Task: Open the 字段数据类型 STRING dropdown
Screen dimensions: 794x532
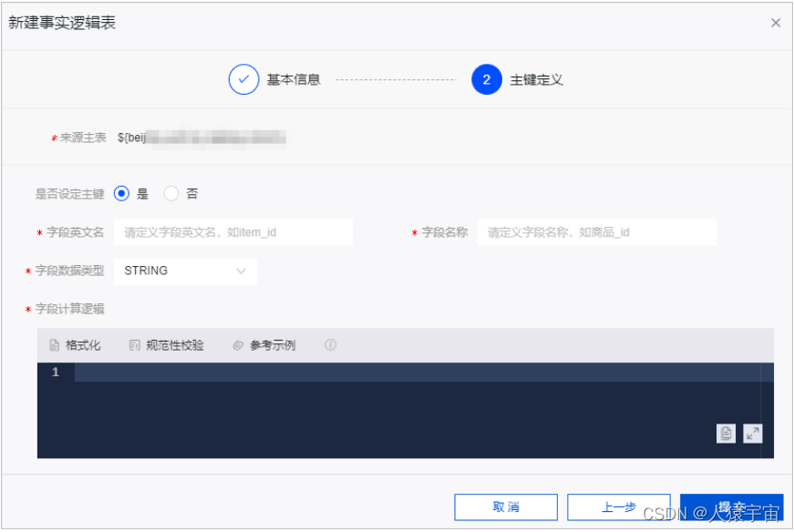Action: pos(184,271)
